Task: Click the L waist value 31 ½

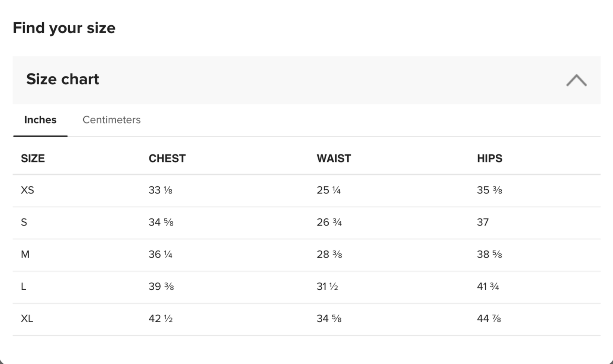Action: tap(327, 286)
